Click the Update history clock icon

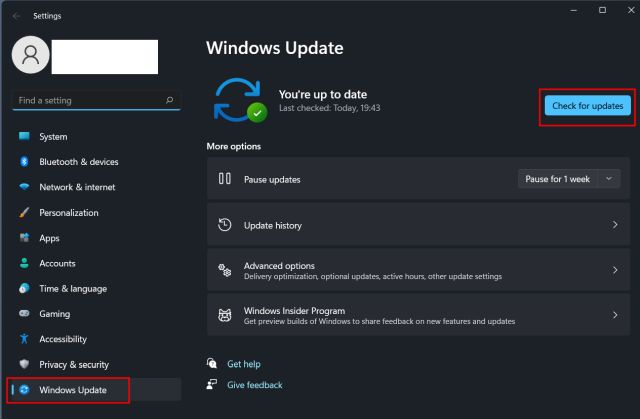(x=225, y=225)
